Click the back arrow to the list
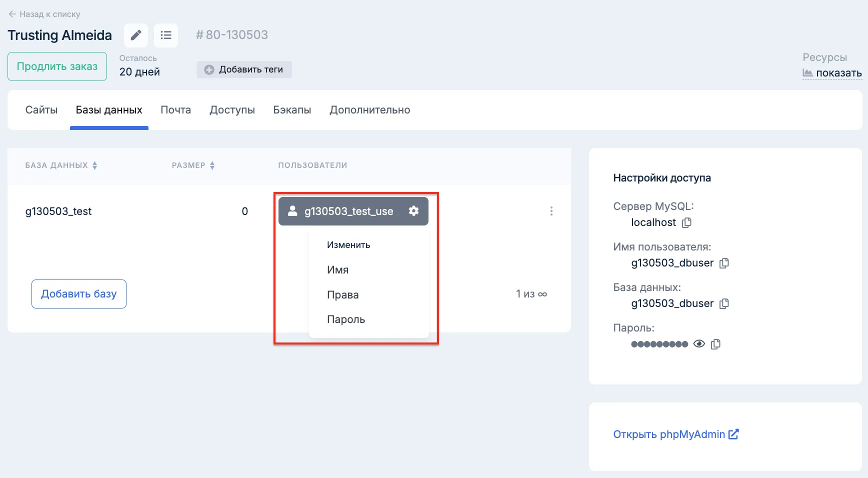Image resolution: width=868 pixels, height=478 pixels. 12,14
